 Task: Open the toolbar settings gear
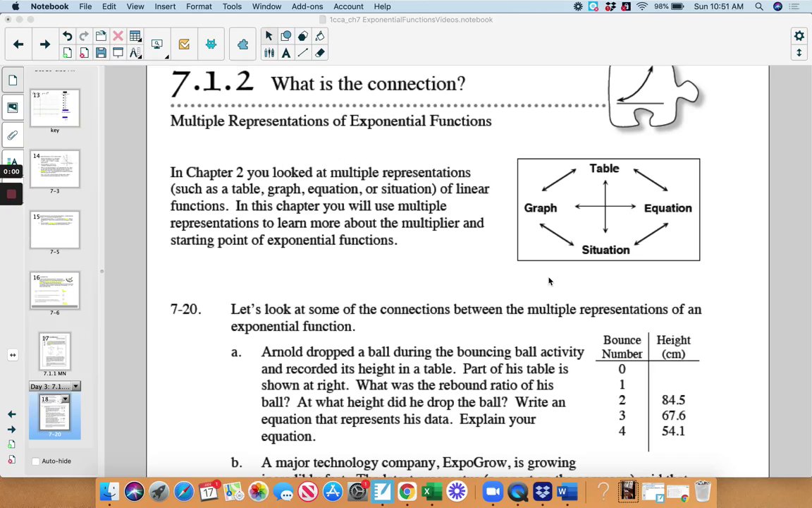point(799,36)
